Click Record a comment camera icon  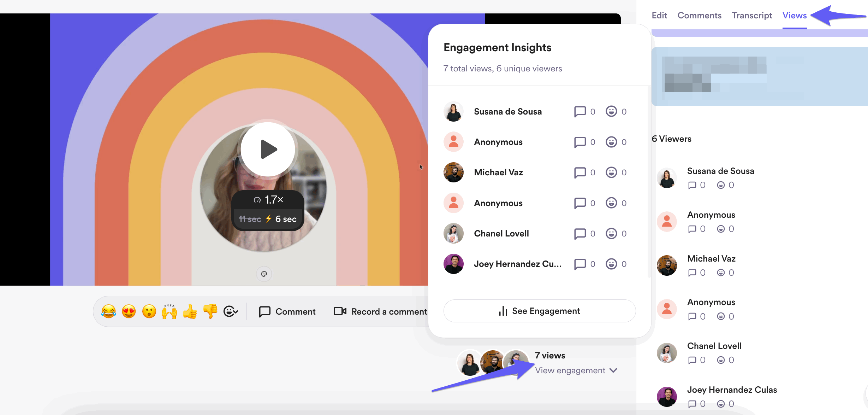(340, 311)
